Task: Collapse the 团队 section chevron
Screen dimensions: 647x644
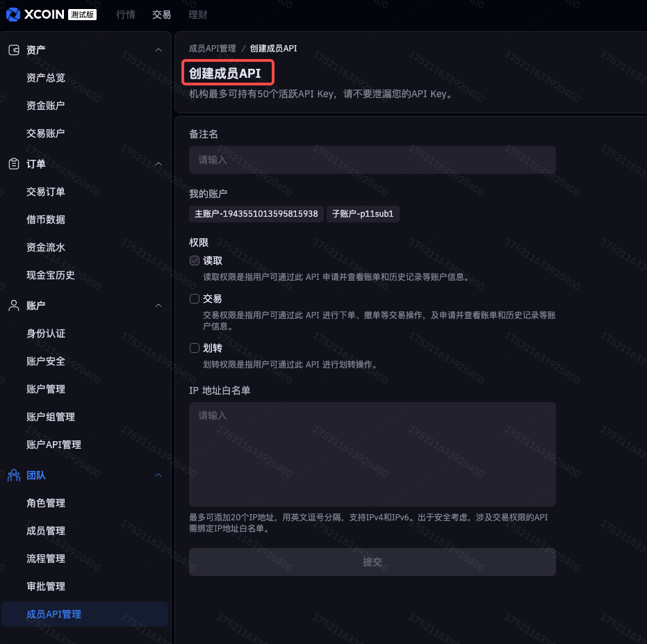Action: pos(158,475)
